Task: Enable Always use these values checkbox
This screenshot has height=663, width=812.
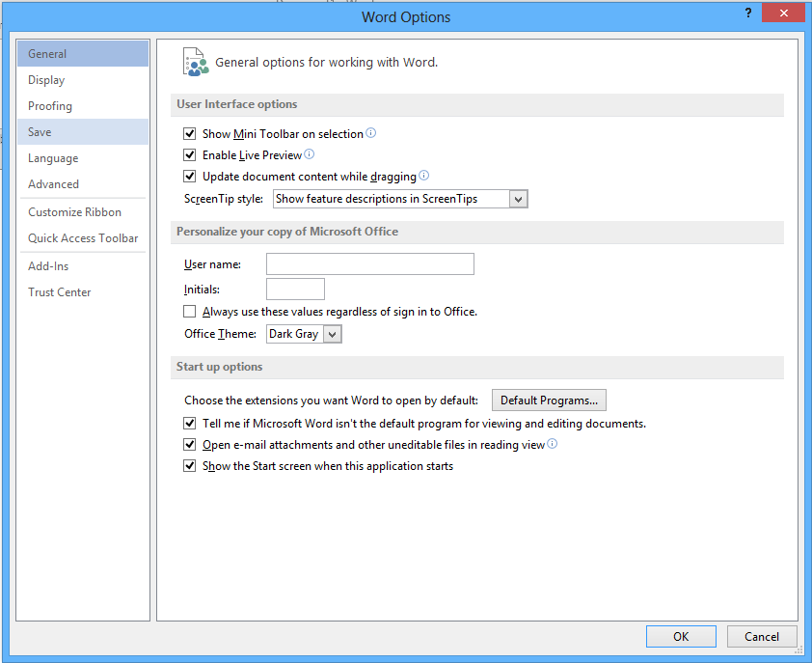Action: [190, 312]
